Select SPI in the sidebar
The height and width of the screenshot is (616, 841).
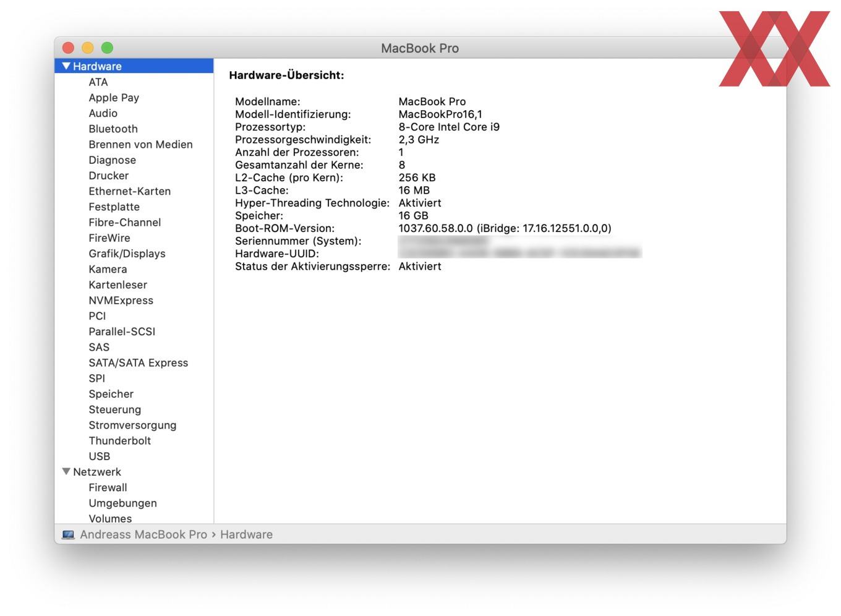click(x=96, y=378)
